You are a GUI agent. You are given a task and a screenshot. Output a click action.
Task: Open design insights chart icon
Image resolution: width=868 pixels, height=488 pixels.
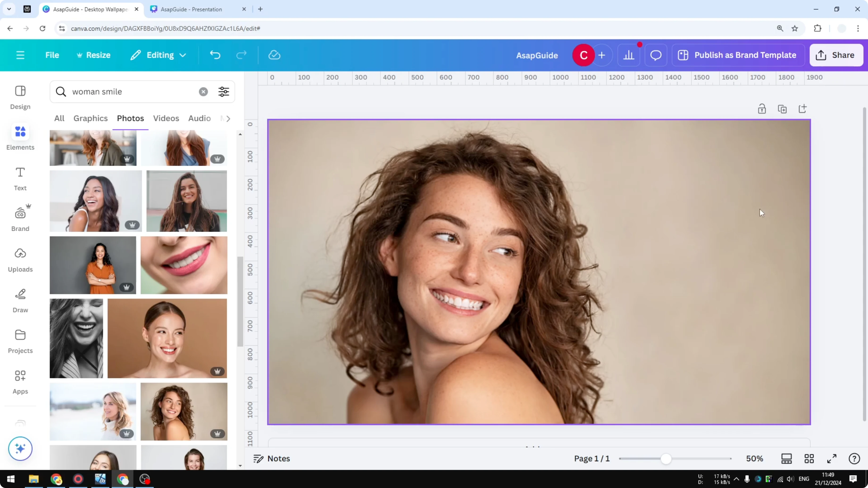point(629,55)
